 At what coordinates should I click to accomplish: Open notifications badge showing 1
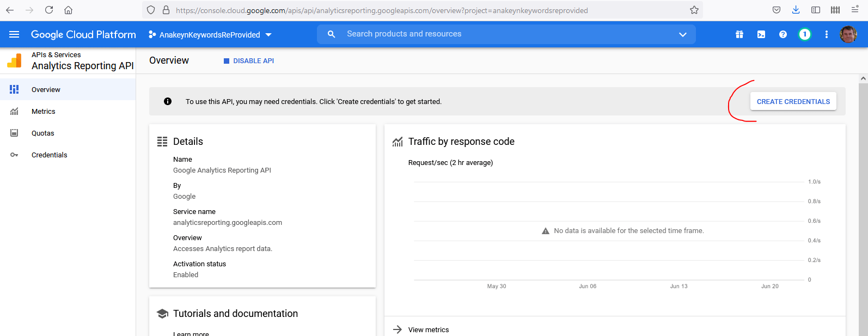click(805, 34)
